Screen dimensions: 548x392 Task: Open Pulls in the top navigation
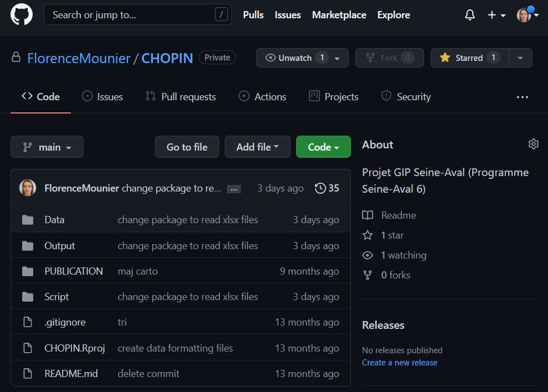[x=253, y=15]
